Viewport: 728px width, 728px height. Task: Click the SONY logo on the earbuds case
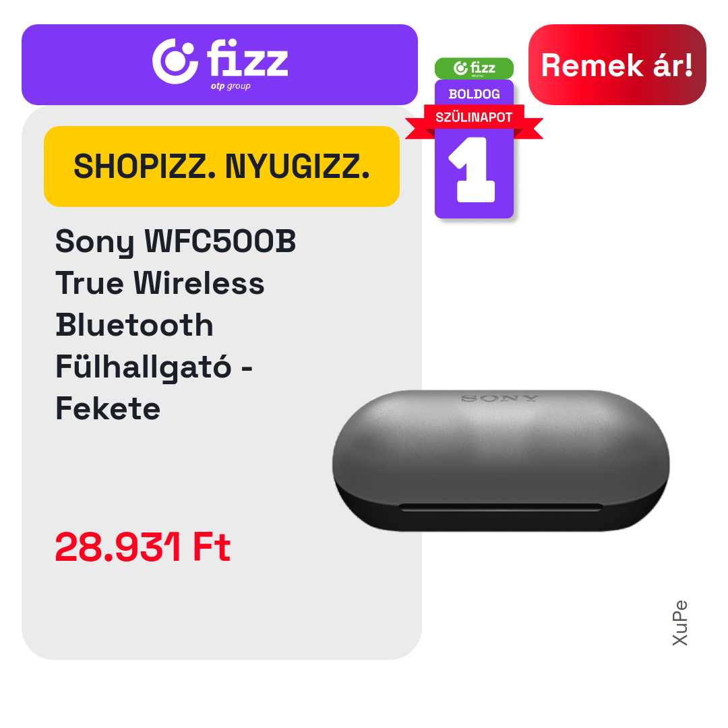pyautogui.click(x=499, y=398)
